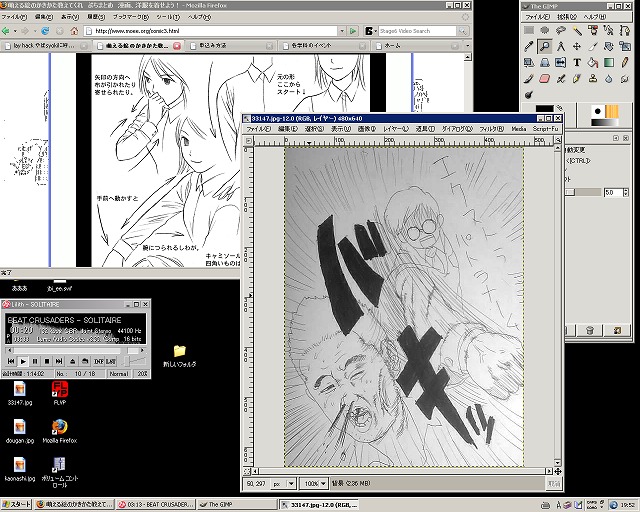This screenshot has width=640, height=512.
Task: Click the Firefox Home button
Action: click(74, 31)
